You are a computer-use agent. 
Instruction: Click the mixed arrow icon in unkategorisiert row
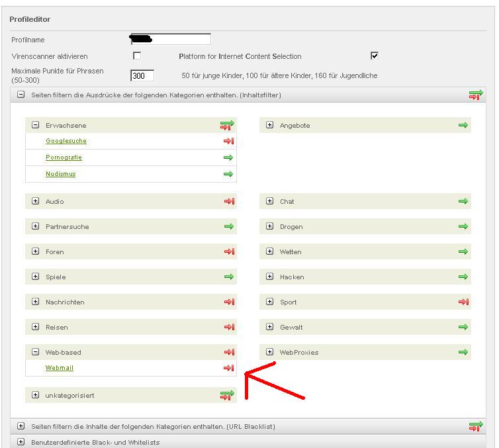227,395
